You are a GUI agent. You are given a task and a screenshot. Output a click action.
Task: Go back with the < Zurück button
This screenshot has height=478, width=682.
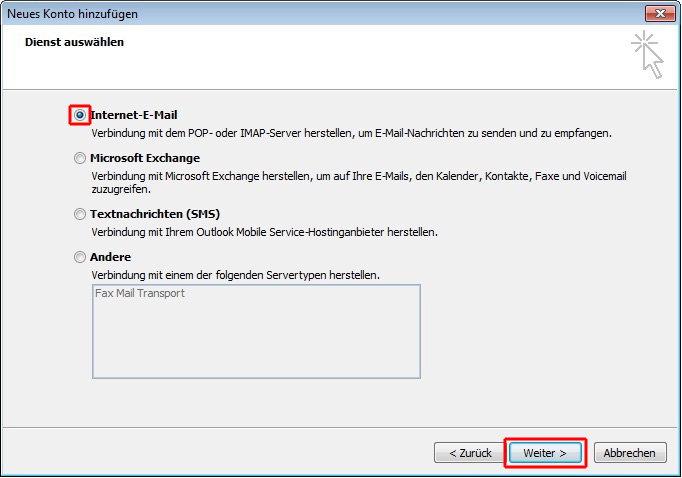pos(470,453)
